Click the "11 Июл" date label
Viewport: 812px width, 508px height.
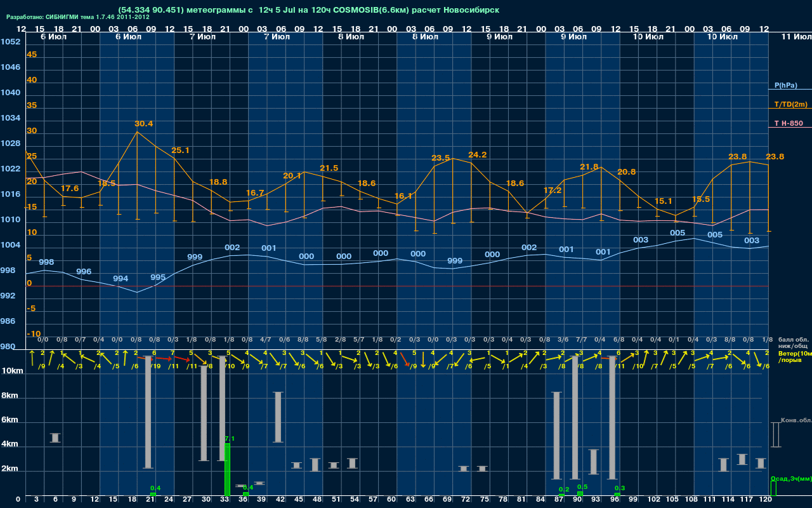(796, 37)
